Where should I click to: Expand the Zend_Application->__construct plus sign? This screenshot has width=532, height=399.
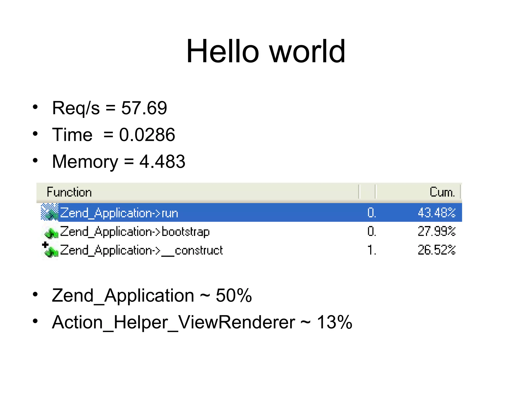[x=45, y=244]
